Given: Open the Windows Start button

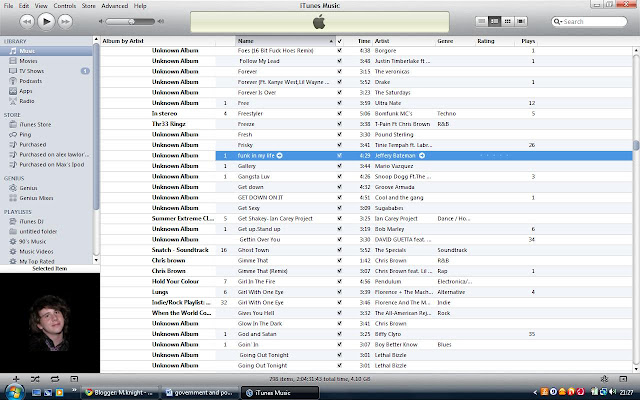Looking at the screenshot, I should (x=14, y=392).
